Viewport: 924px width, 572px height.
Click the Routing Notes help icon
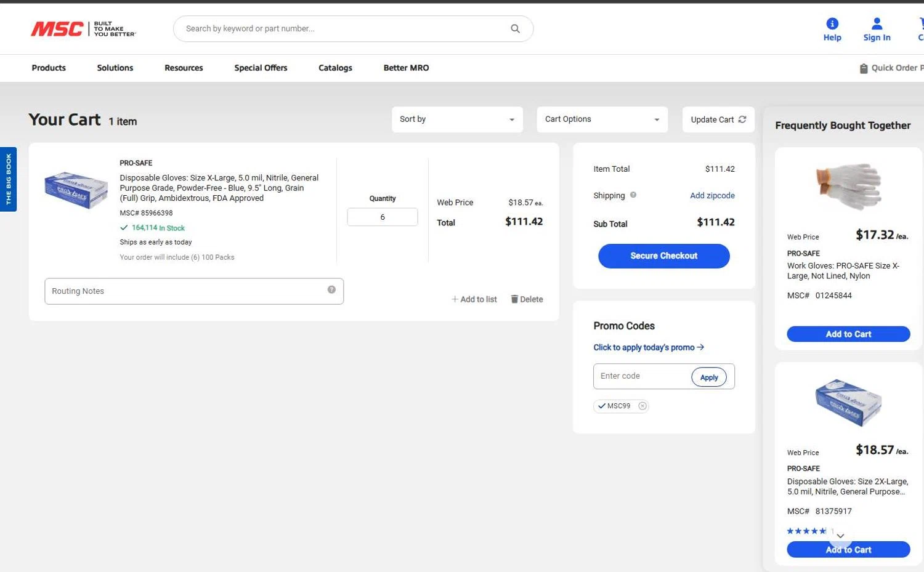(x=331, y=290)
